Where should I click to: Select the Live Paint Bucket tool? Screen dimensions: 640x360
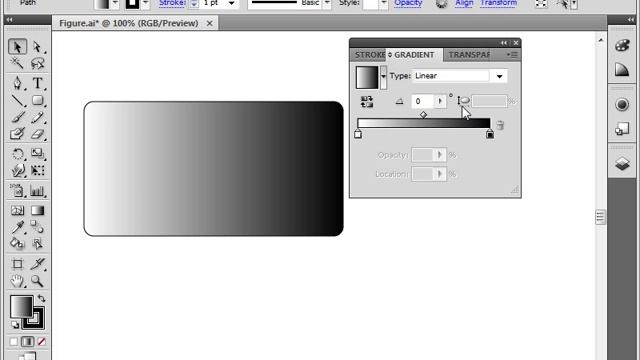[17, 244]
